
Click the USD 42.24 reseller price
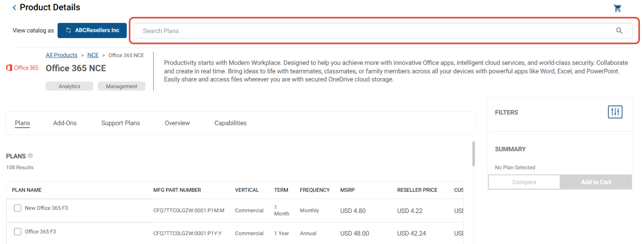point(411,234)
